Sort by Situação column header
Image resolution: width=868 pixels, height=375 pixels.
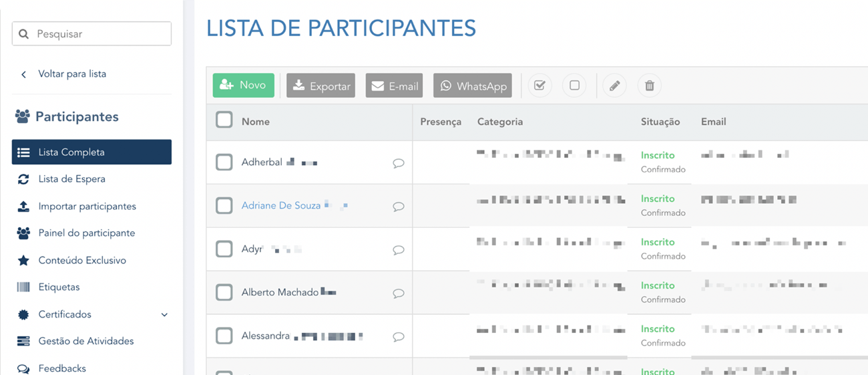coord(660,122)
